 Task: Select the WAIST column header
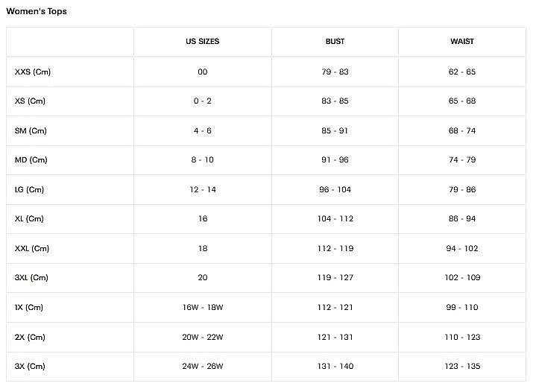point(462,42)
